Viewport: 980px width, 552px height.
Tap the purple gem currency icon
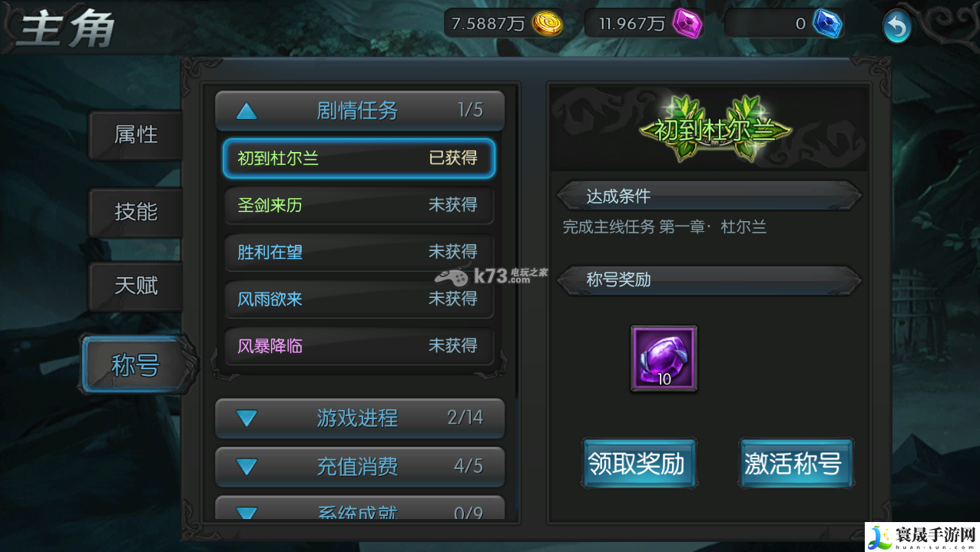[x=687, y=24]
